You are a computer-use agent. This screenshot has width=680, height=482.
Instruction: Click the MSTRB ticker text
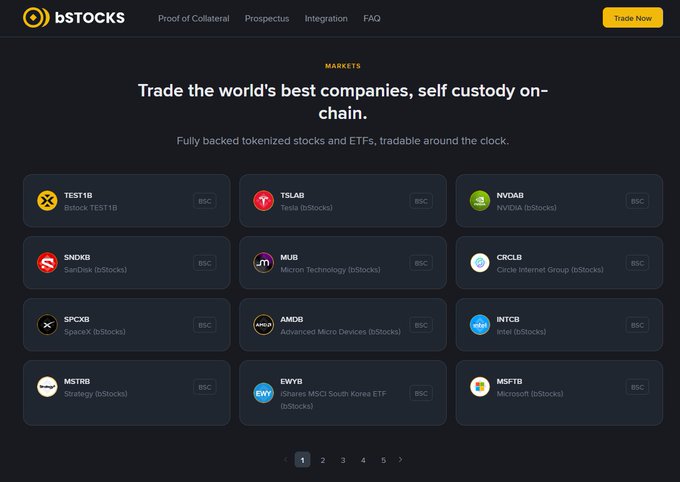click(x=77, y=381)
